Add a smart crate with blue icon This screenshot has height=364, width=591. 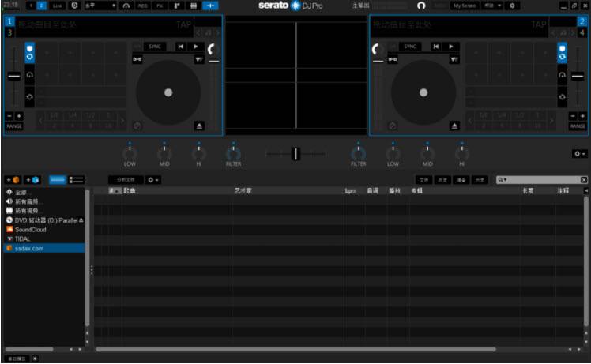(x=32, y=180)
